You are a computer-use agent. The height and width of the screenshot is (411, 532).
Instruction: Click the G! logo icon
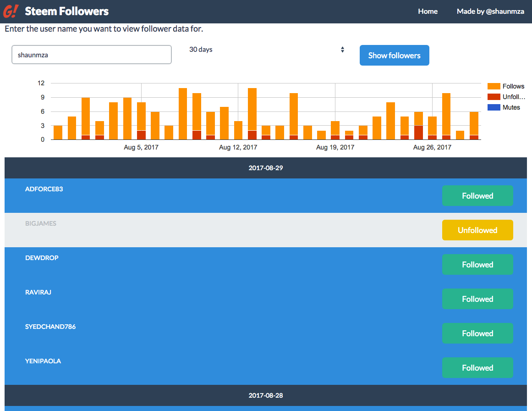point(11,11)
